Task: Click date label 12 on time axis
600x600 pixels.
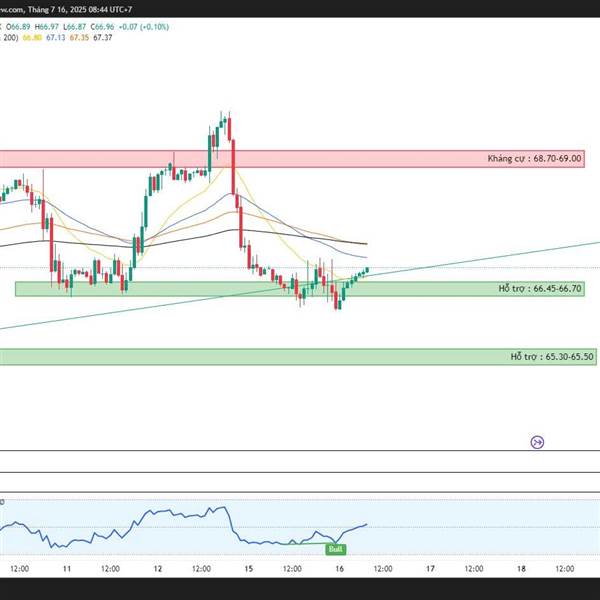Action: pos(158,569)
